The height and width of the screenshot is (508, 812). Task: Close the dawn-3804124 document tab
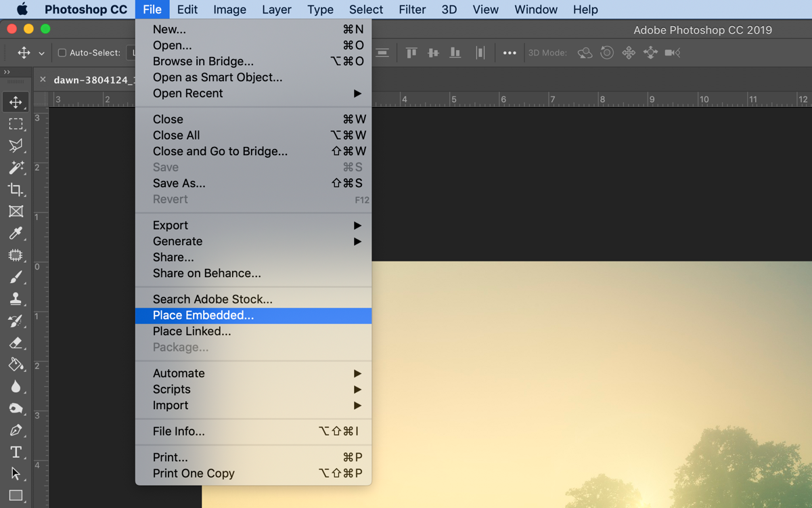[x=43, y=79]
